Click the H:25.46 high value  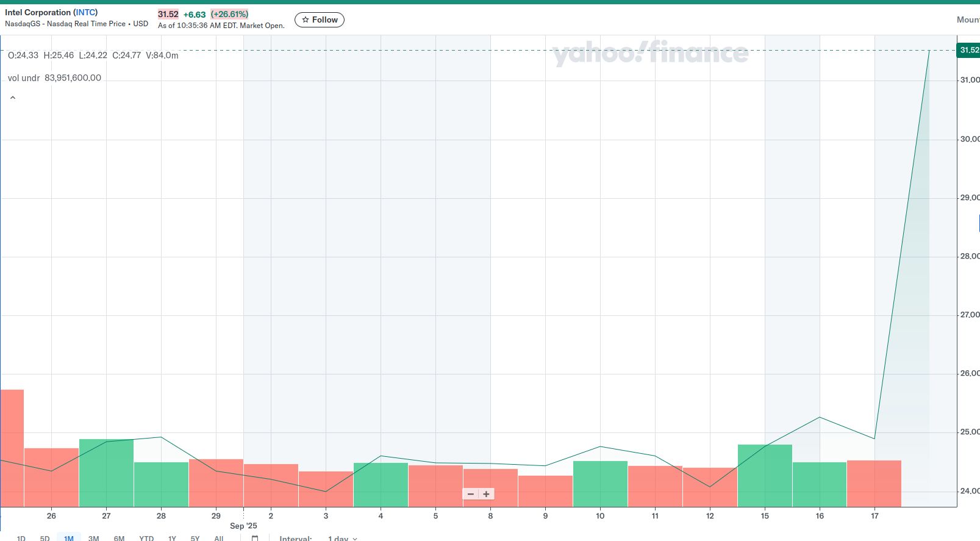59,55
